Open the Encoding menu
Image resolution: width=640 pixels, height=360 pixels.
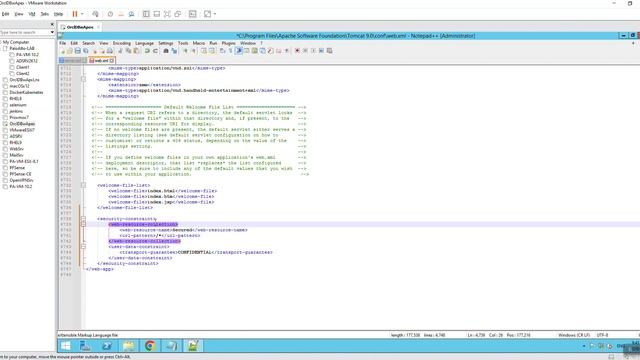[122, 43]
